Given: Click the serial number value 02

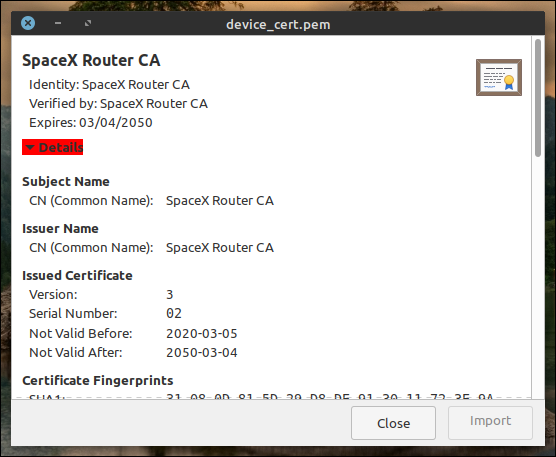Looking at the screenshot, I should [174, 313].
